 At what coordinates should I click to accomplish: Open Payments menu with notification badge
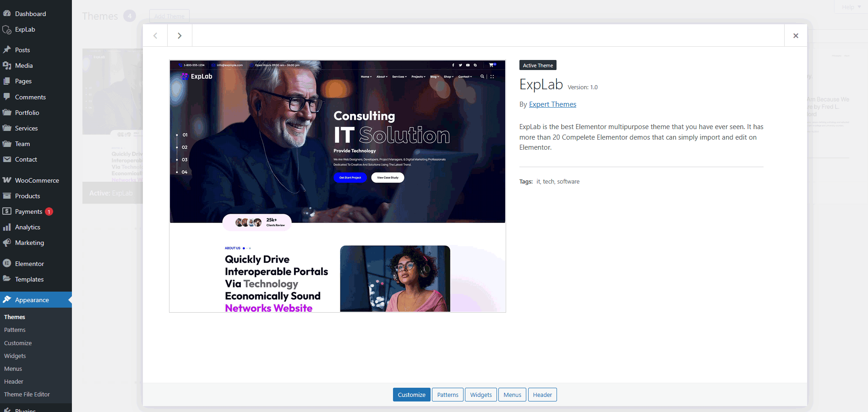coord(28,211)
